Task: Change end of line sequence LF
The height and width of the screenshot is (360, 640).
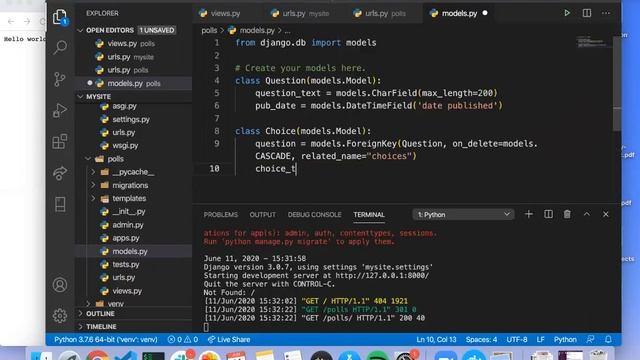Action: (540, 340)
